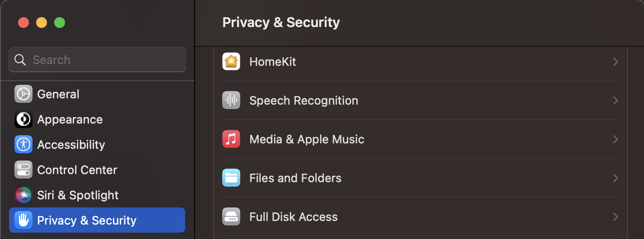Click the Files and Folders chevron arrow
The height and width of the screenshot is (239, 644).
[615, 178]
